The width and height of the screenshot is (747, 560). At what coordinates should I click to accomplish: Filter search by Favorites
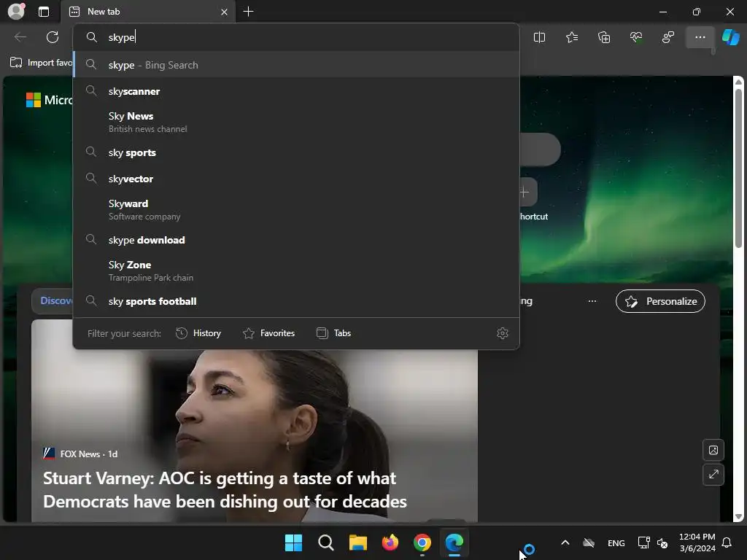point(268,333)
